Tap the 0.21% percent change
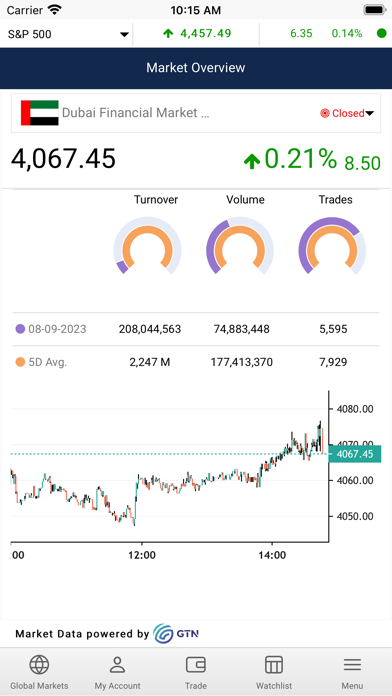Image resolution: width=392 pixels, height=696 pixels. [x=301, y=158]
